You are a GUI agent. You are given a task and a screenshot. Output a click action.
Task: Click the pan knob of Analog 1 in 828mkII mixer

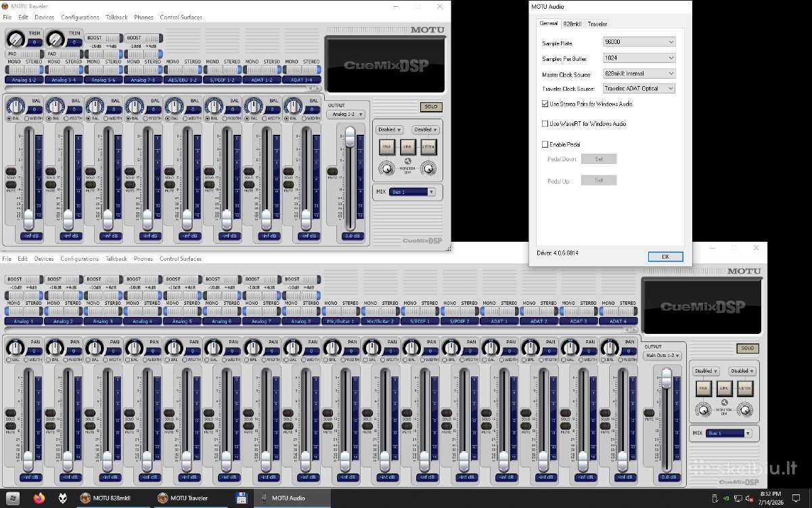tap(16, 347)
